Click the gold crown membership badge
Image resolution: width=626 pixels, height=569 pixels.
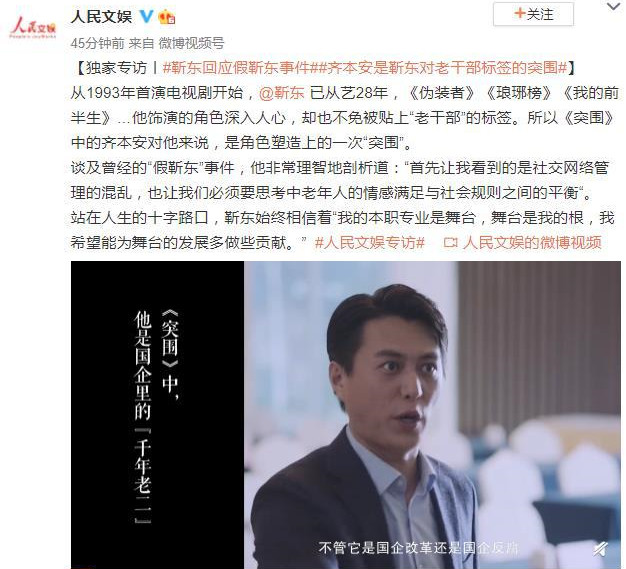[167, 17]
